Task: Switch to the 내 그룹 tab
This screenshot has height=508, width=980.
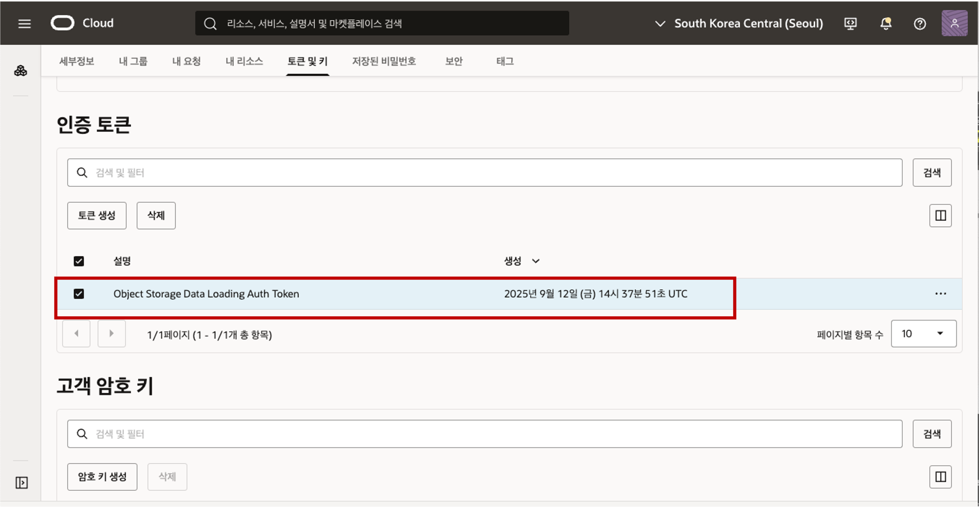Action: click(133, 61)
